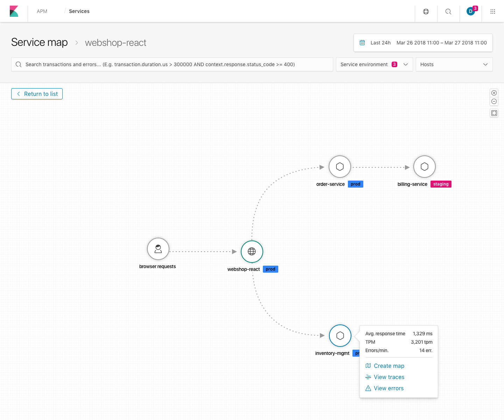
Task: Select the billing-service node
Action: [x=425, y=167]
